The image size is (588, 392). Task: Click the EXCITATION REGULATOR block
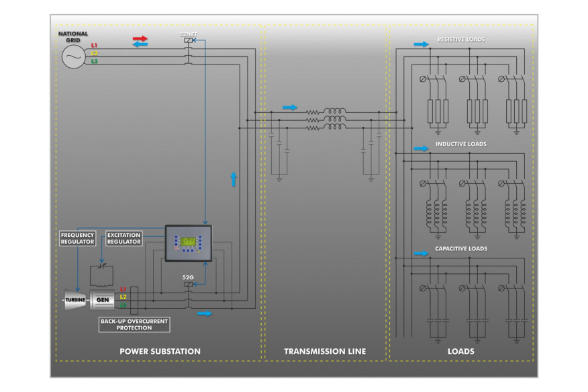pos(123,236)
